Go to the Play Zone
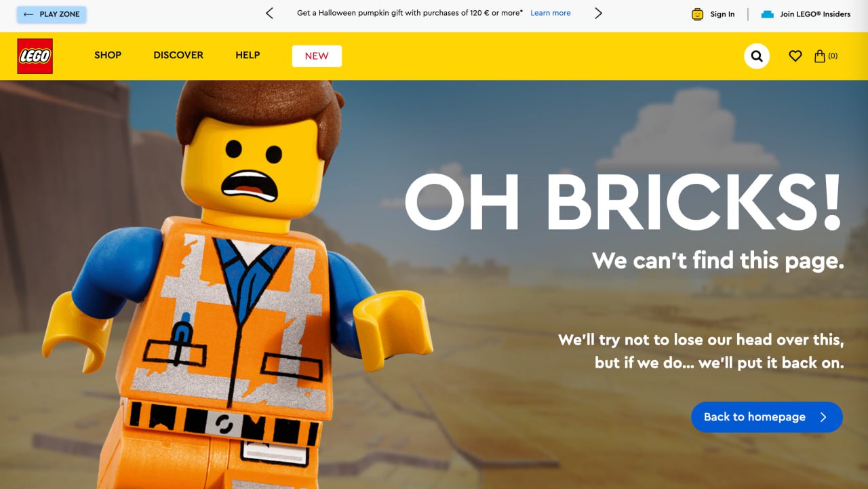This screenshot has width=868, height=489. pos(52,14)
